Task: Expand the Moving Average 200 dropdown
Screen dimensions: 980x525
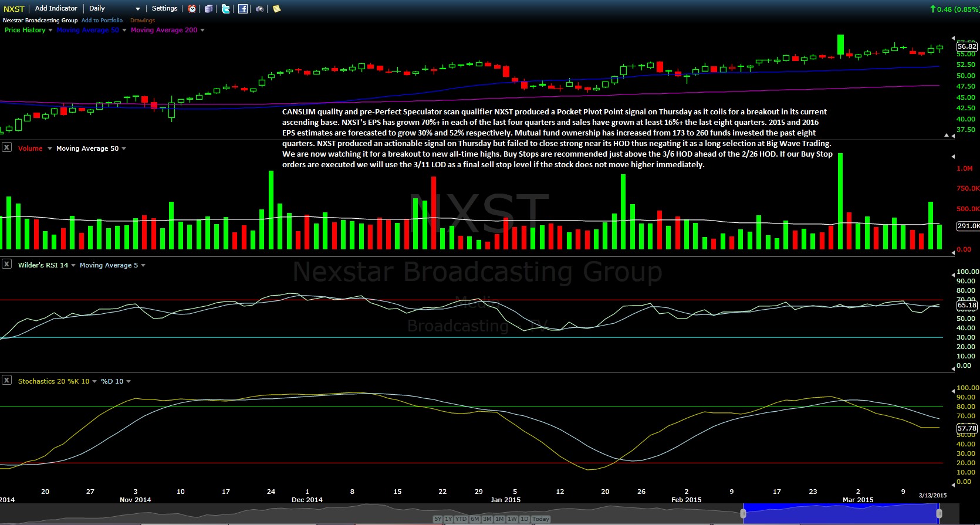Action: click(x=202, y=31)
